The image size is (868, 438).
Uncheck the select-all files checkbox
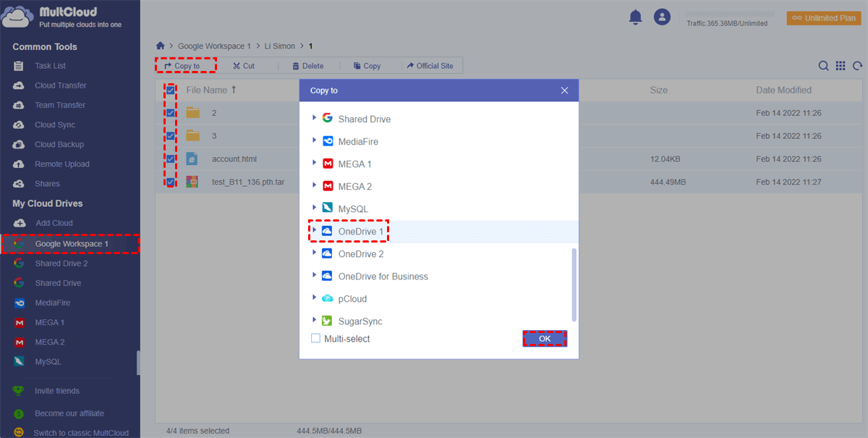171,90
